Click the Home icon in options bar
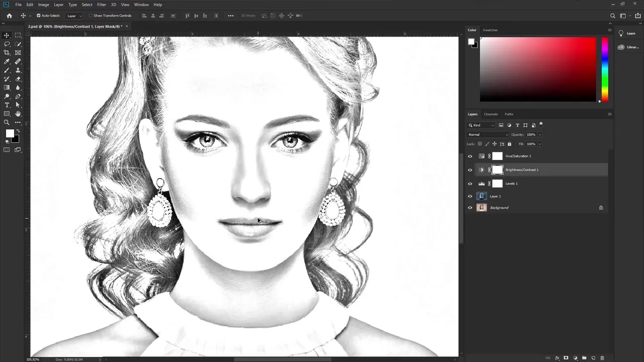The image size is (644, 362). click(x=9, y=16)
